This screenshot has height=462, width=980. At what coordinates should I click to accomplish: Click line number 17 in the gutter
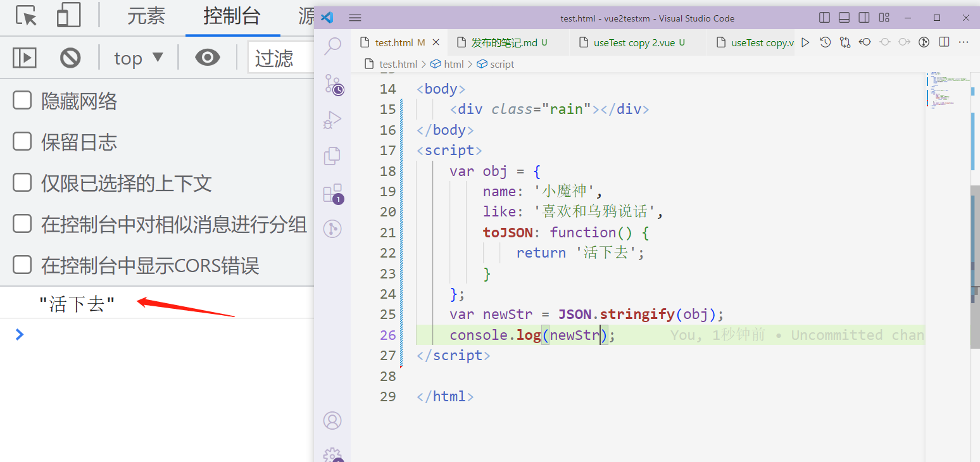pyautogui.click(x=388, y=150)
